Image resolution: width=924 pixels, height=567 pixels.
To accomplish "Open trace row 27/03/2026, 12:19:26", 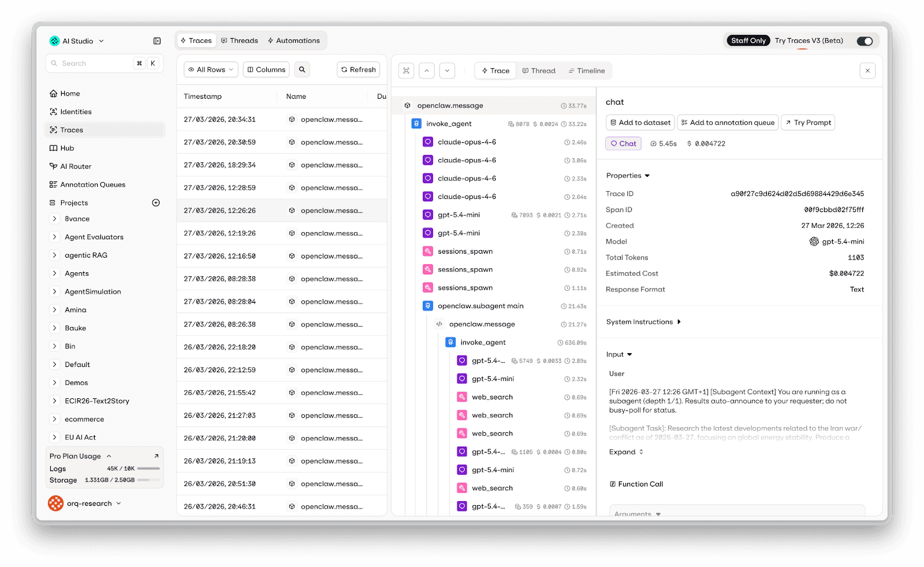I will coord(282,234).
